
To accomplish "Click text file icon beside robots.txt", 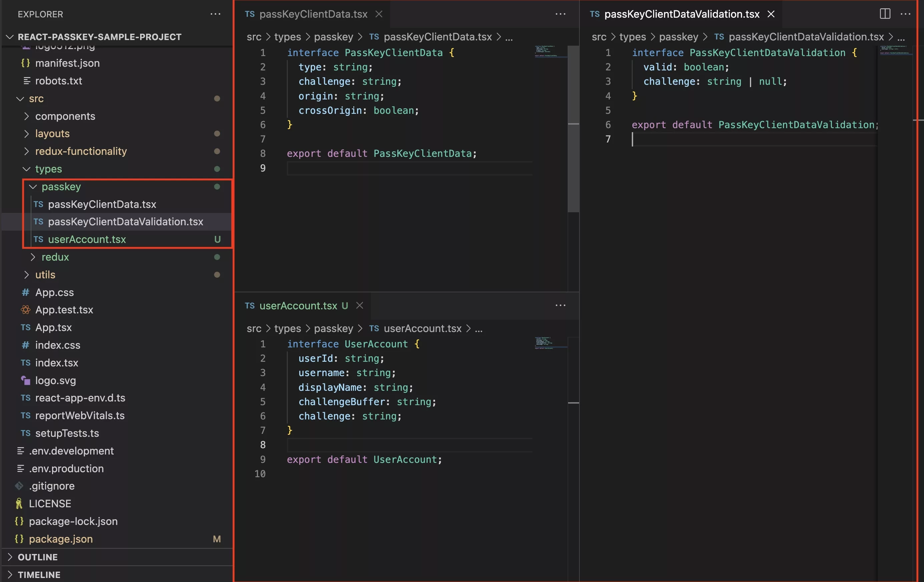I will 27,81.
